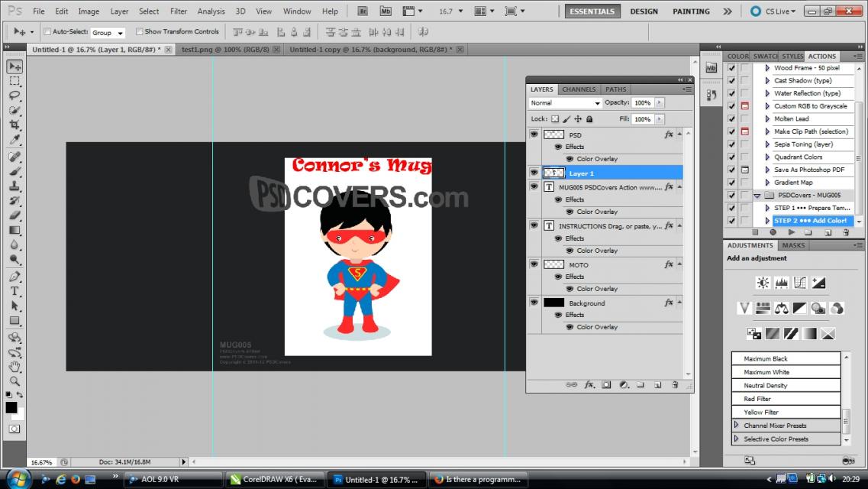The width and height of the screenshot is (868, 489).
Task: Add Levels adjustment icon
Action: pyautogui.click(x=781, y=283)
